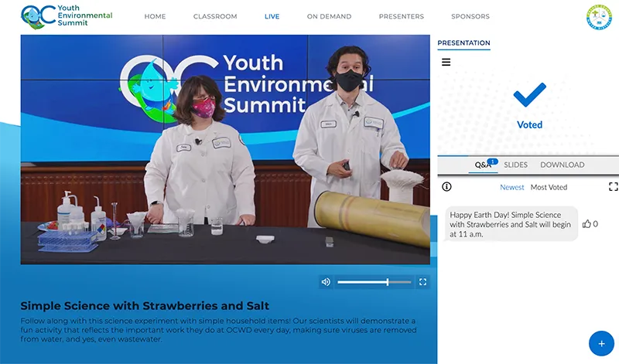Image resolution: width=619 pixels, height=364 pixels.
Task: View the PRESENTERS page
Action: 402,16
